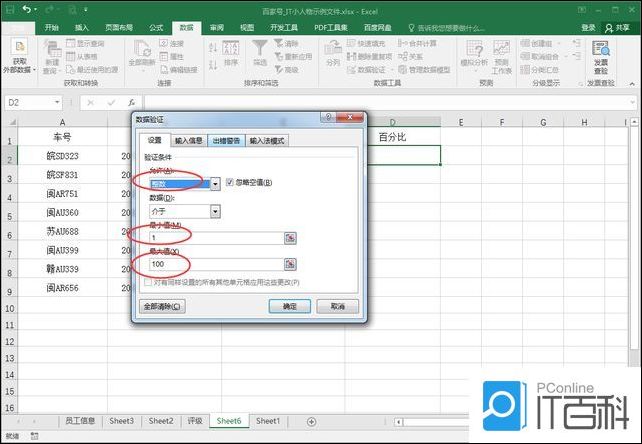Open the customize quick access toolbar dropdown
642x444 pixels.
tap(86, 9)
